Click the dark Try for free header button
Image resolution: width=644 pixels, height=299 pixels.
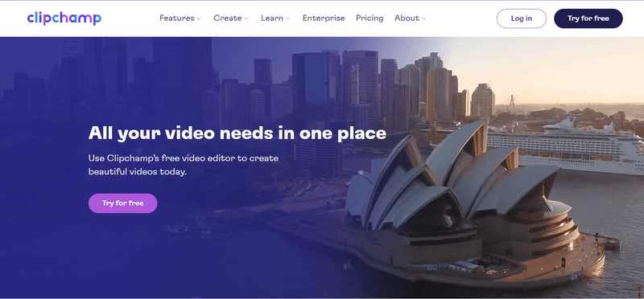(x=588, y=18)
